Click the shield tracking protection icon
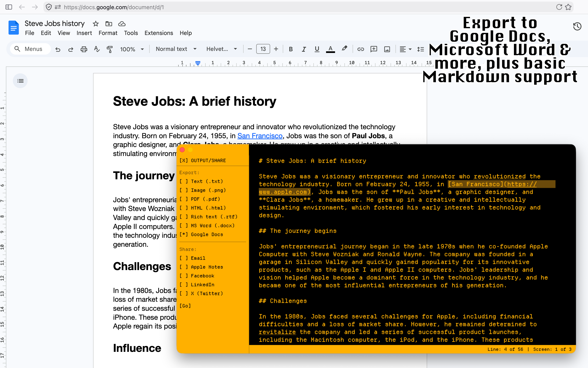 [49, 7]
